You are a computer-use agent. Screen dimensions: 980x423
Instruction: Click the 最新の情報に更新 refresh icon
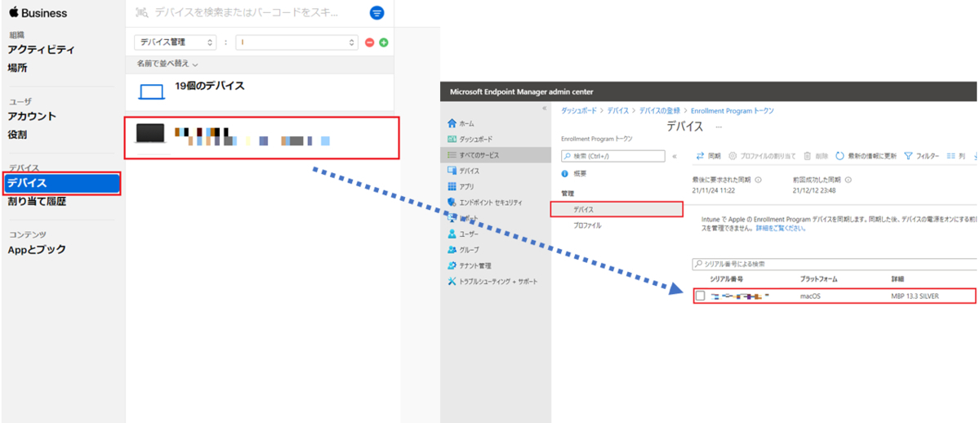coord(840,155)
